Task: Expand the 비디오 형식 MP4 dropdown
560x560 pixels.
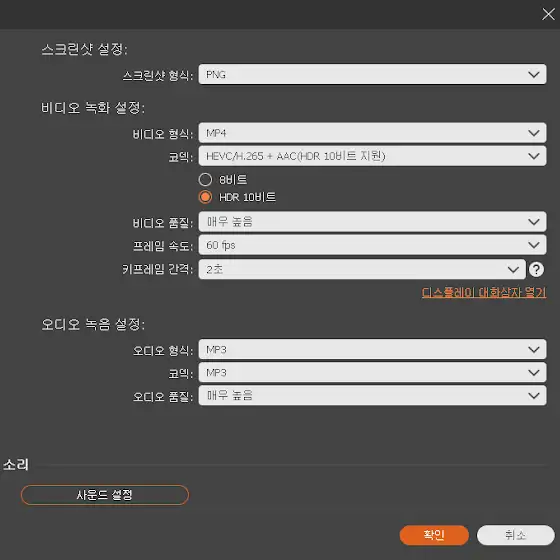Action: 372,133
